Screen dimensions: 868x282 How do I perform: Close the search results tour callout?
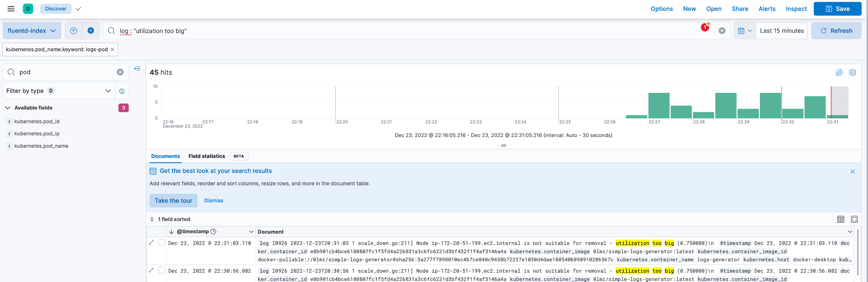pos(852,172)
